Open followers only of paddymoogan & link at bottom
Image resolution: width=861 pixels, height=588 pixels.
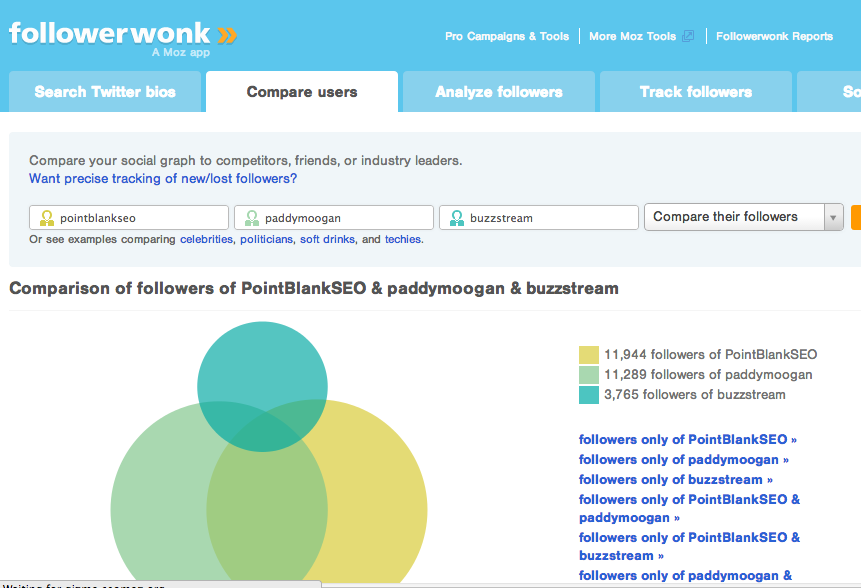tap(685, 575)
